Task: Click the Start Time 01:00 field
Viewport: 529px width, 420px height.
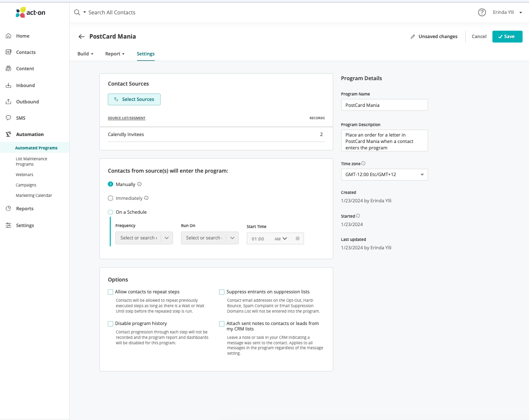Action: click(258, 239)
